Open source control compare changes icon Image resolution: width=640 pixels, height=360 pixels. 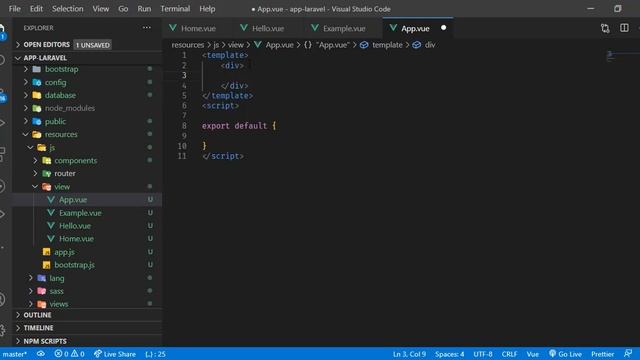(605, 28)
